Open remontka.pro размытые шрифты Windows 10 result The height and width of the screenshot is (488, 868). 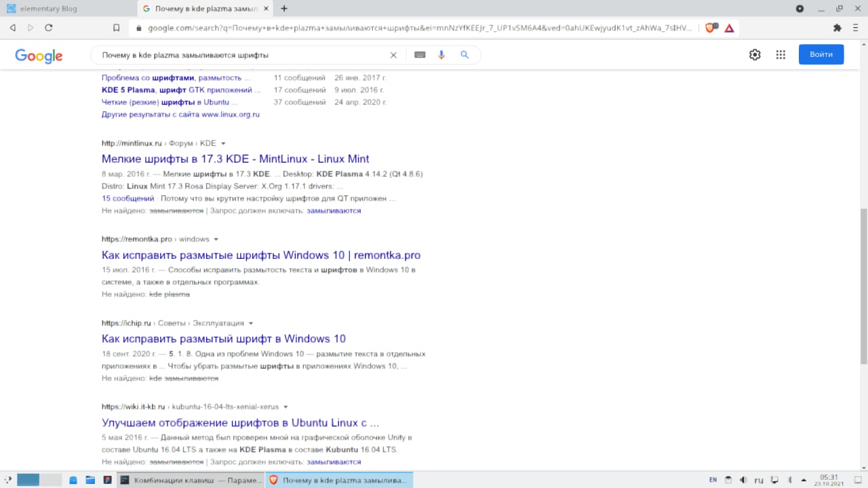pos(261,256)
